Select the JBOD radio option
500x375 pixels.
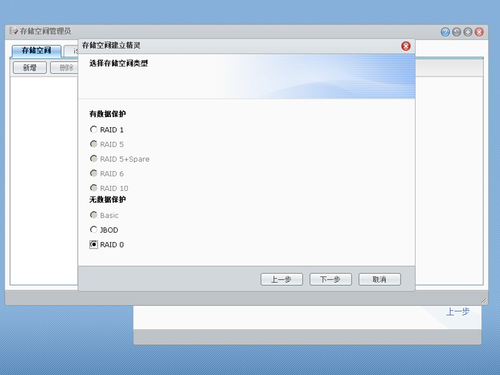tap(94, 230)
